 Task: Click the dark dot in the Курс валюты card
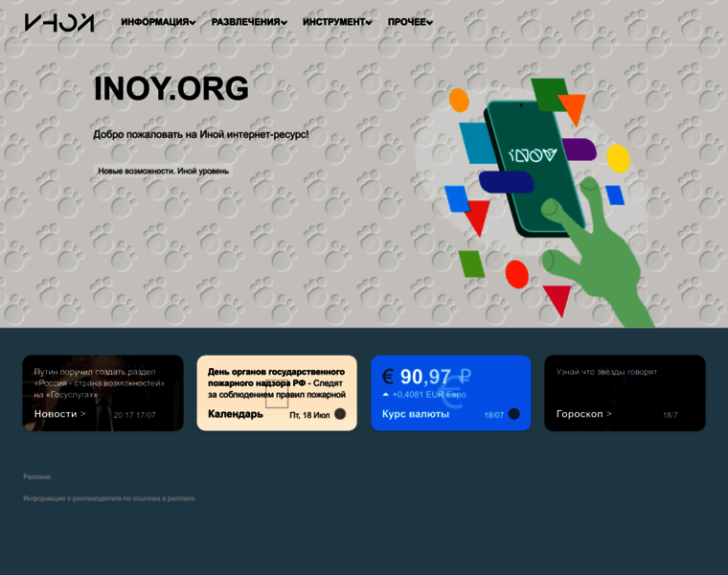click(514, 414)
